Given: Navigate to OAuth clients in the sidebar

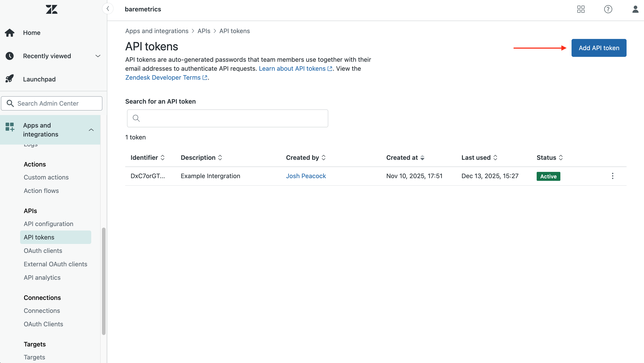Looking at the screenshot, I should pyautogui.click(x=43, y=250).
